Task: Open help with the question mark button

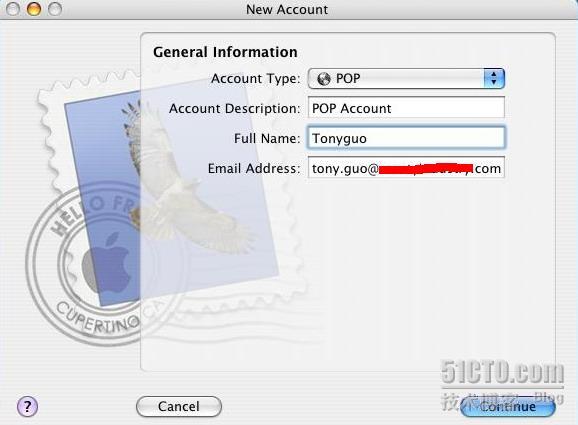Action: point(27,407)
